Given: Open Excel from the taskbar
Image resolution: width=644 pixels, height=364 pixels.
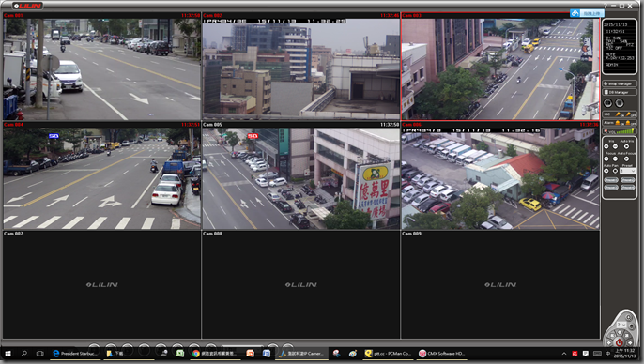Looking at the screenshot, I should click(180, 354).
